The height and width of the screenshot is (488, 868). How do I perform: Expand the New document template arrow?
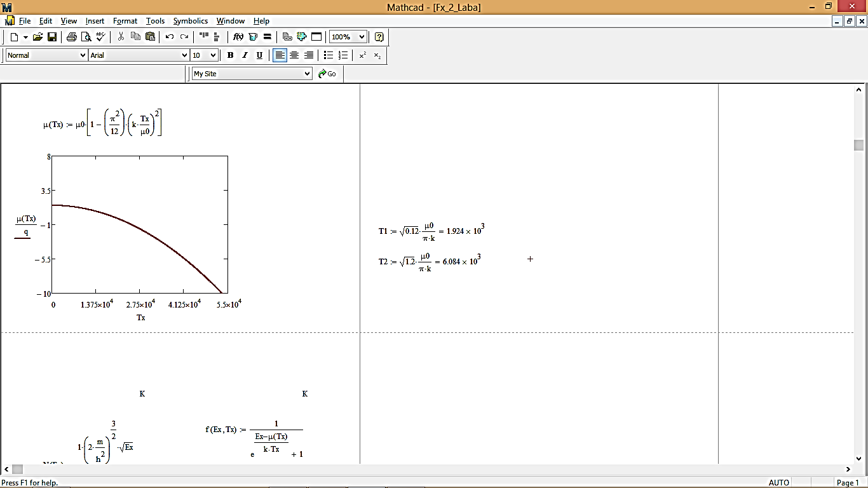tap(25, 37)
